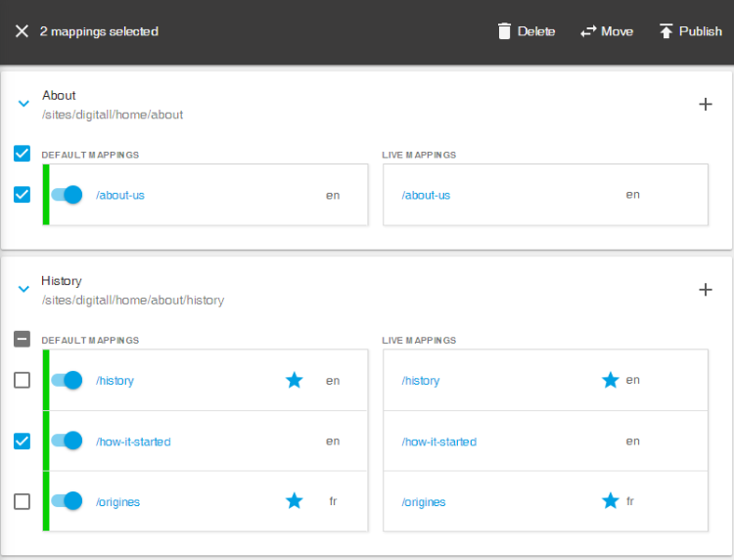Uncheck the About Default Mappings select-all checkbox
Screen dimensions: 734x560
click(x=22, y=154)
